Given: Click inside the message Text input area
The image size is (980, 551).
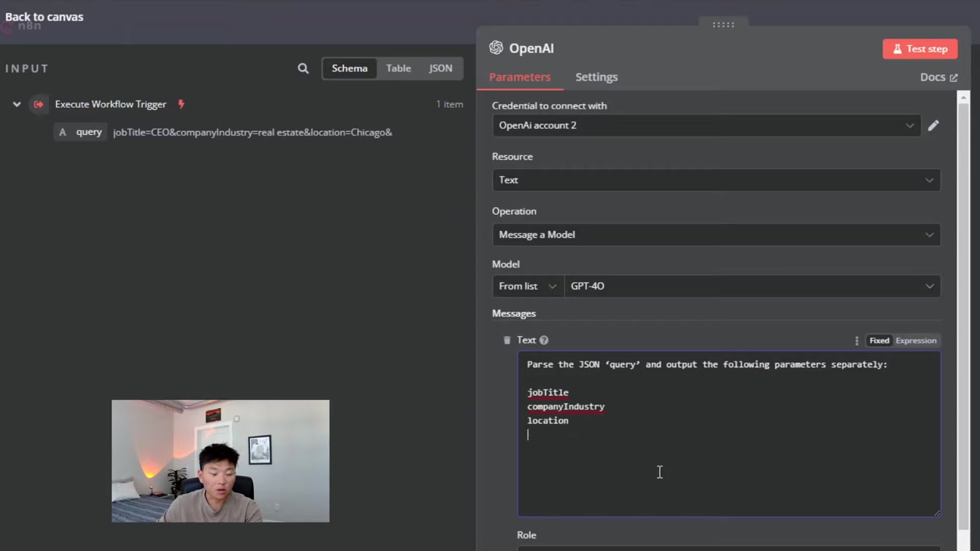Looking at the screenshot, I should (729, 434).
